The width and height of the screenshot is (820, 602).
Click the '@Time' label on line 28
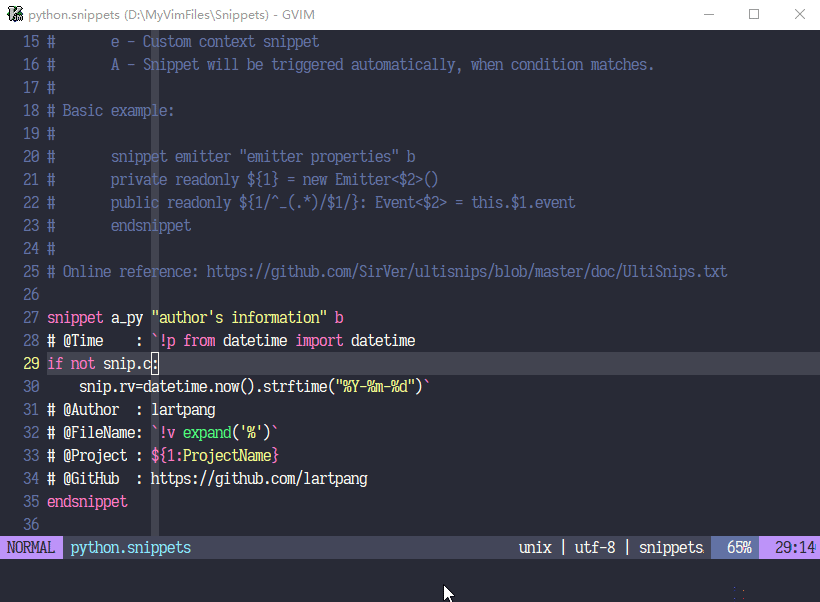(x=83, y=340)
